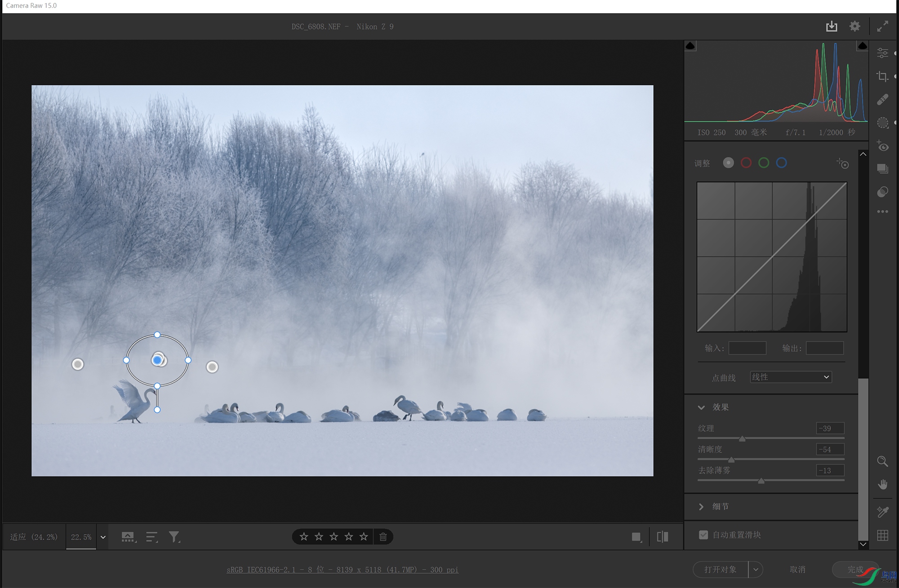Open the sRGB workflow options link
899x588 pixels.
click(343, 570)
